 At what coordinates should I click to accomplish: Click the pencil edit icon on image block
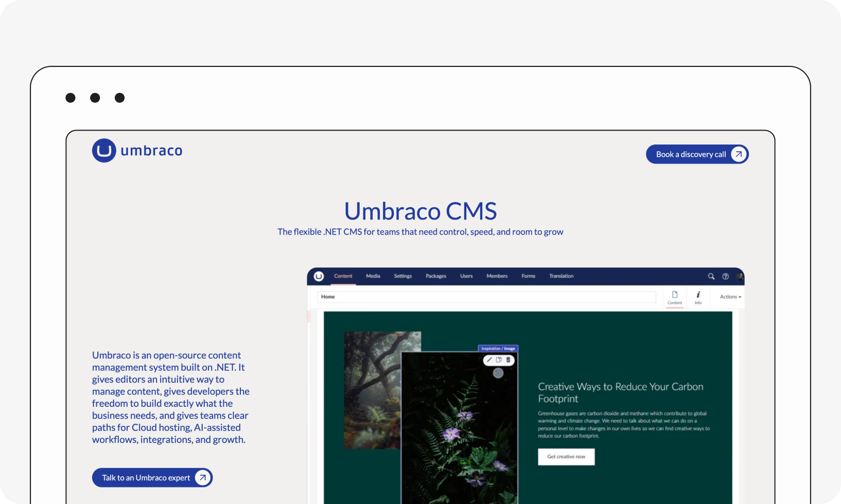click(x=489, y=360)
